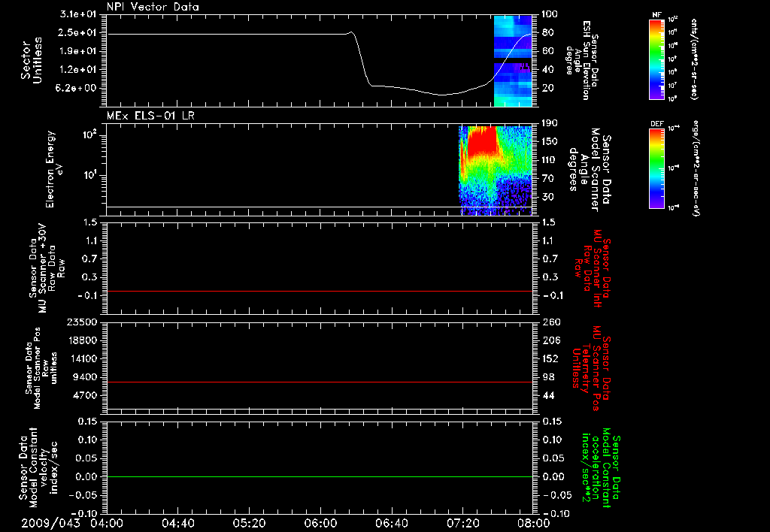Click the 'Sector Unitless' axis title

tap(32, 60)
